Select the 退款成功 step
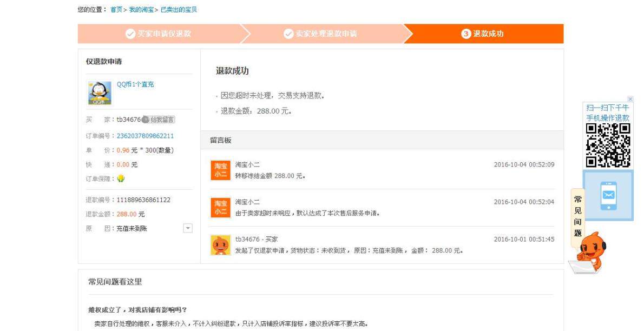This screenshot has width=644, height=331. 483,34
